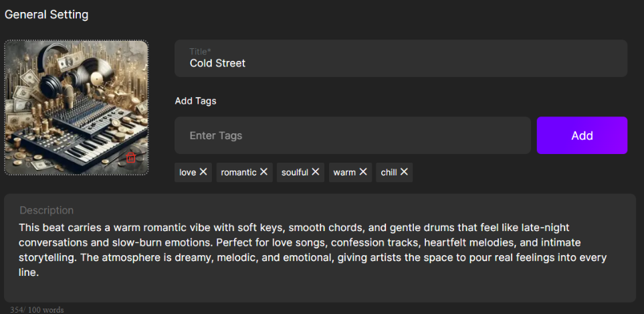644x314 pixels.
Task: Remove the "chill" tag via its X
Action: (x=404, y=172)
